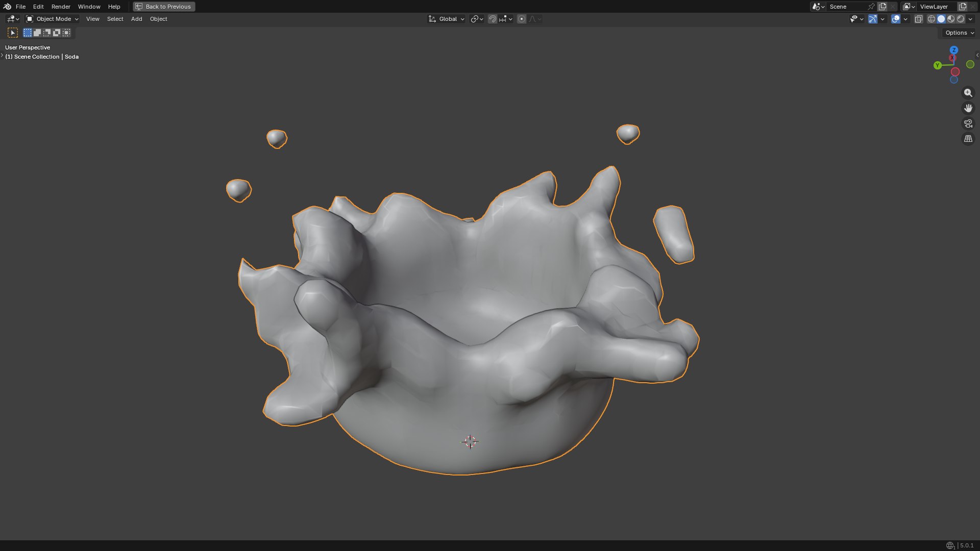This screenshot has height=551, width=980.
Task: Pin the scene to workspace
Action: click(871, 7)
